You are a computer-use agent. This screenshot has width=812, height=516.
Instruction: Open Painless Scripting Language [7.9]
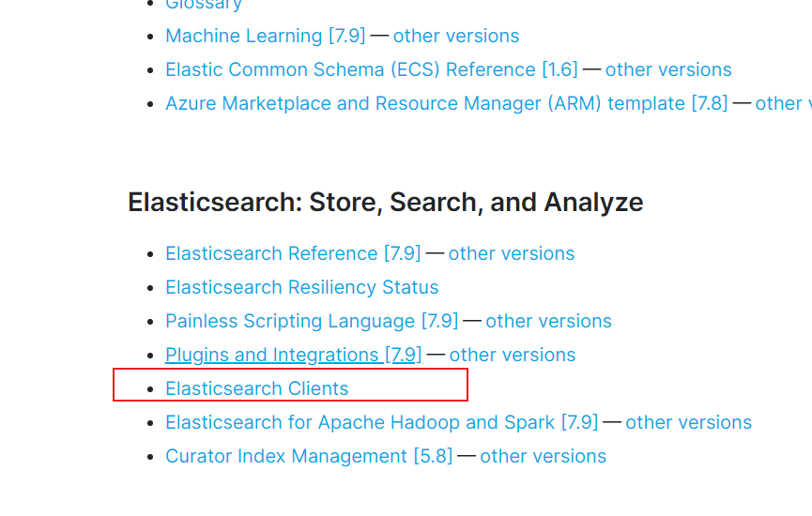click(312, 321)
